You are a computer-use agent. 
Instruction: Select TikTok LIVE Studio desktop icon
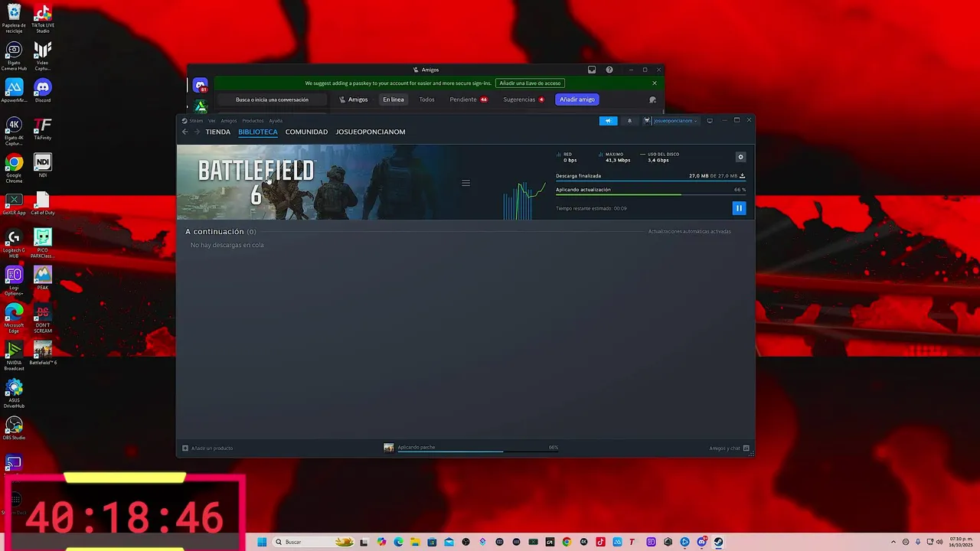tap(43, 18)
